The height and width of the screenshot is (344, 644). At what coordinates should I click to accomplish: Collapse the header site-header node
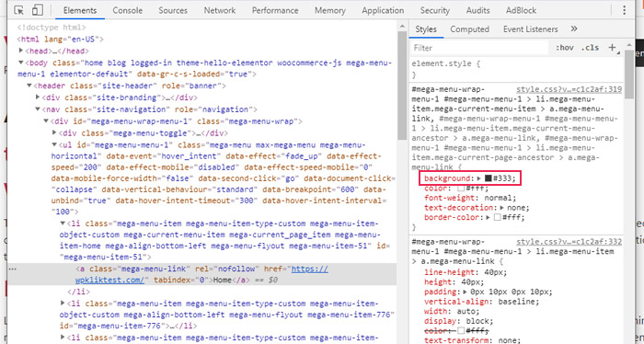coord(29,86)
